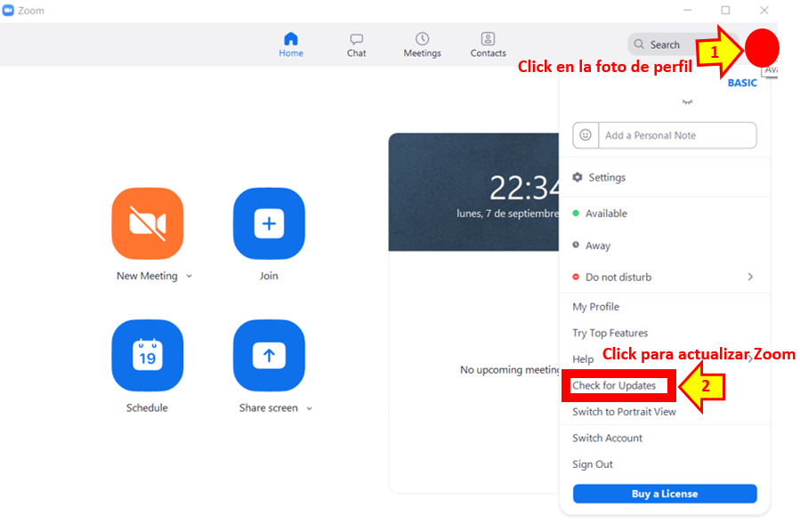Click the 22:34 clock display
800x532 pixels.
click(524, 188)
